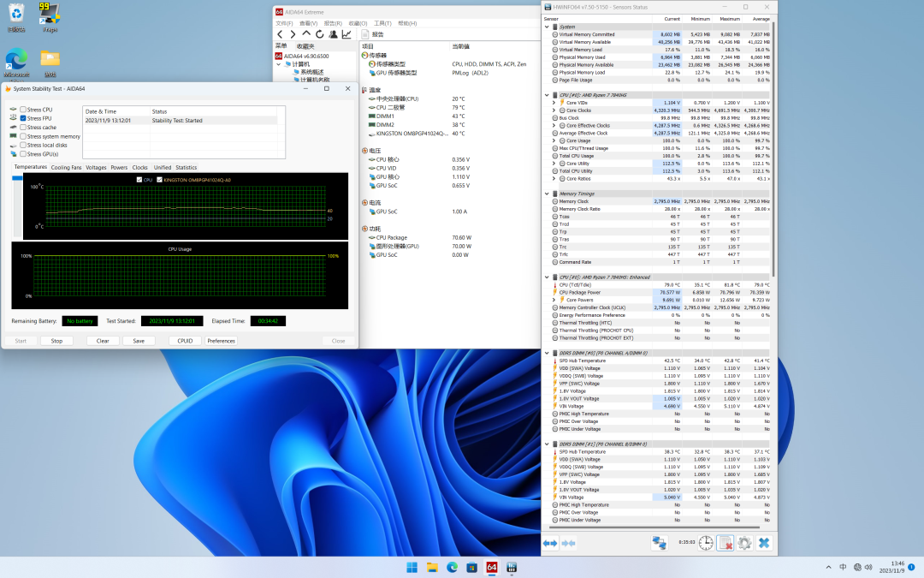Viewport: 924px width, 578px height.
Task: Enable the Stress CPU checkbox
Action: click(23, 110)
